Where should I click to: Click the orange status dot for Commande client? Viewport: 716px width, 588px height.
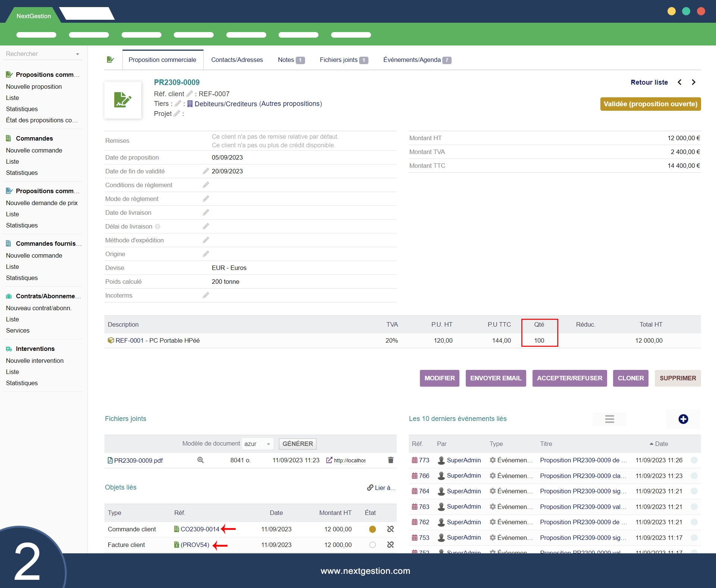(x=372, y=529)
